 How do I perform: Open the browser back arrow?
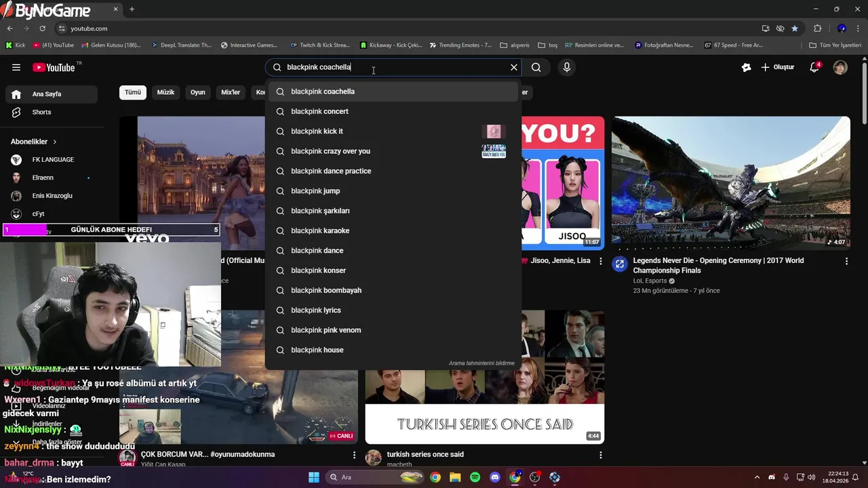click(x=9, y=28)
